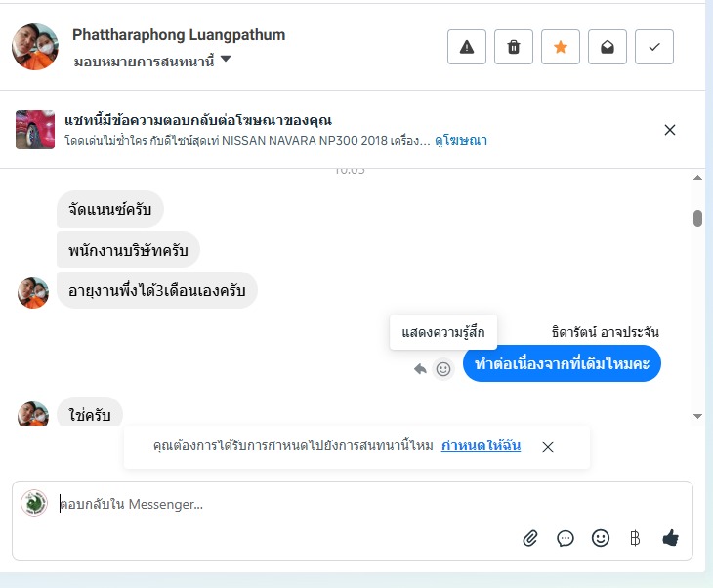Screen dimensions: 713x588
Task: Open the ดูโฆษณา link
Action: [x=461, y=141]
